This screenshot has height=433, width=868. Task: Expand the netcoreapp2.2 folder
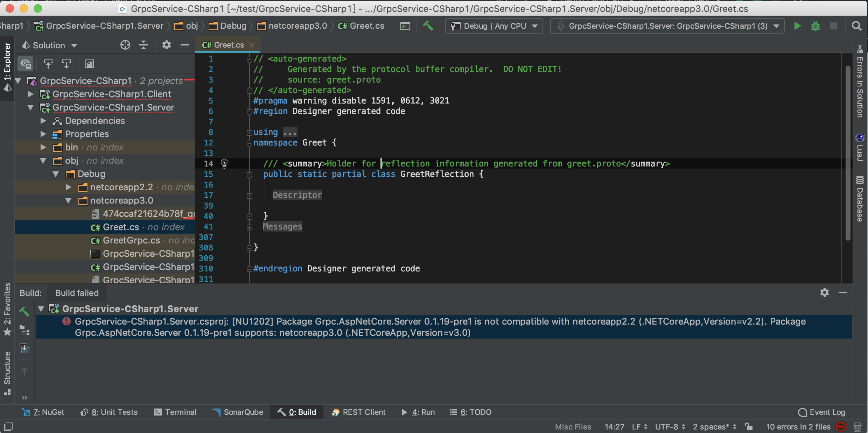[68, 187]
